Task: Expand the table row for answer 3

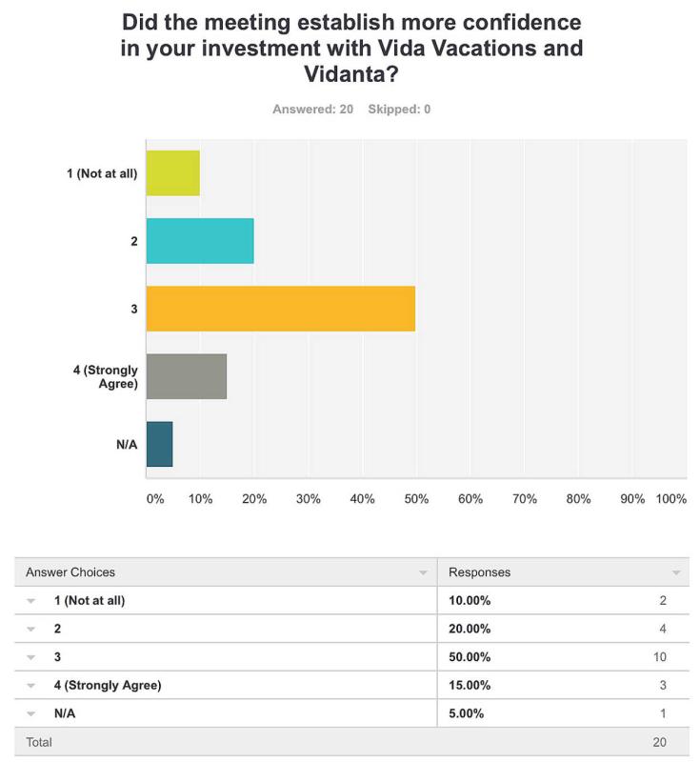Action: tap(31, 657)
